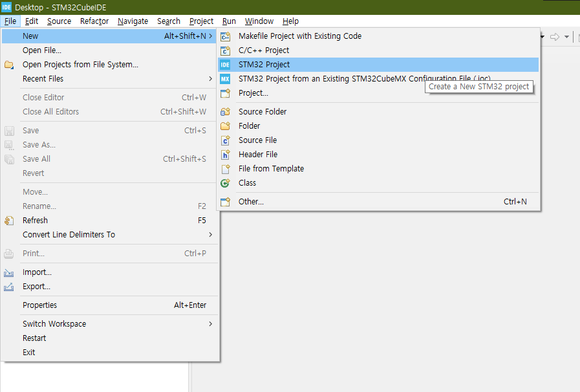The image size is (580, 392).
Task: Click the Class icon
Action: tap(225, 183)
